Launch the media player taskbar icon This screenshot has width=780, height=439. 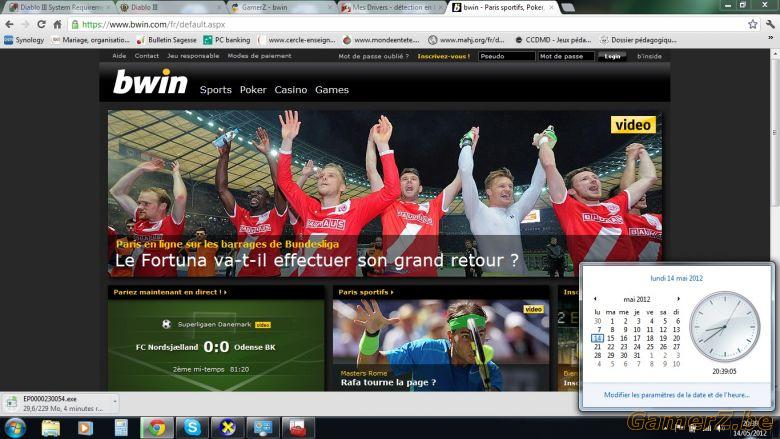click(x=85, y=428)
